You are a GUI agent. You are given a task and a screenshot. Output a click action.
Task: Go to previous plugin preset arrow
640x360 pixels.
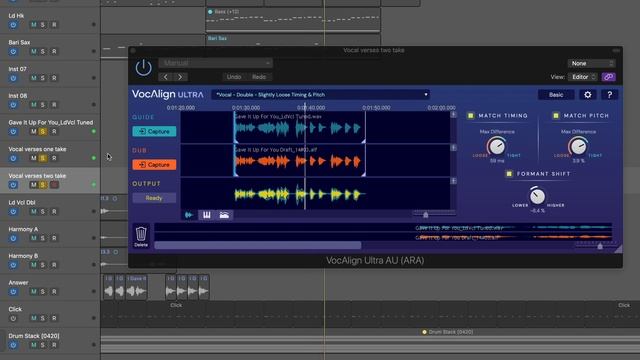point(165,77)
